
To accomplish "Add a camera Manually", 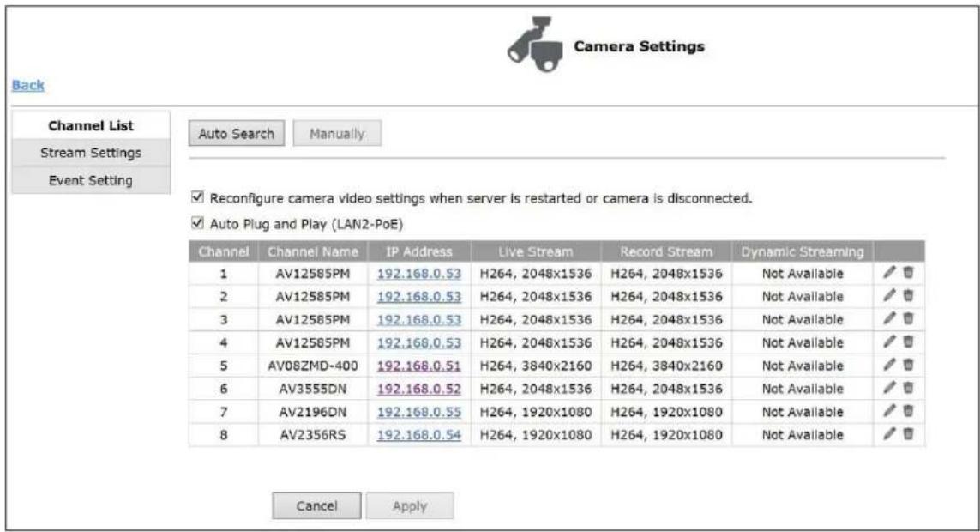I will pyautogui.click(x=337, y=133).
